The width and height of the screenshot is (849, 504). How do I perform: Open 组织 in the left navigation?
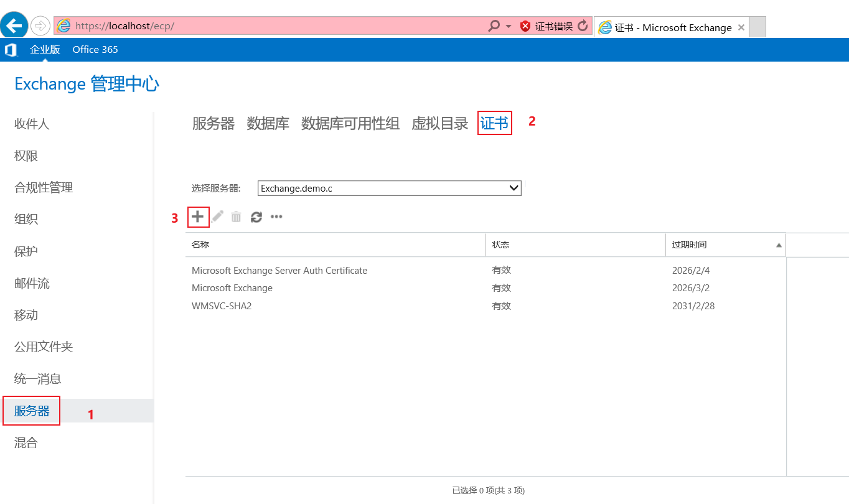click(26, 219)
